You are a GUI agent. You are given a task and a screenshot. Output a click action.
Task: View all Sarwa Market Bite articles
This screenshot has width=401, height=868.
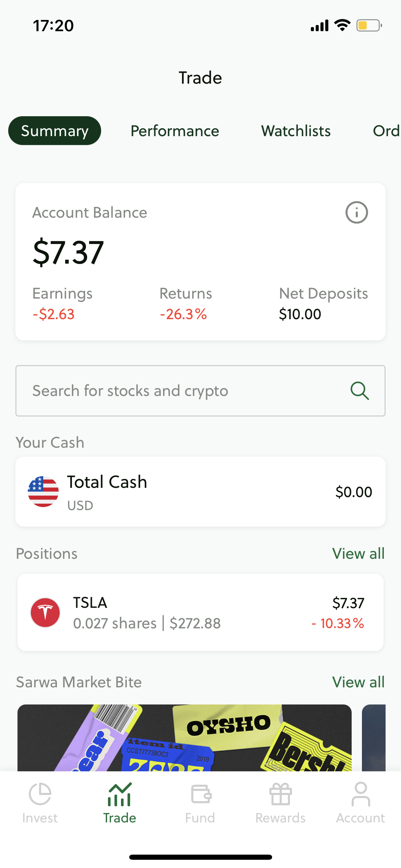pyautogui.click(x=359, y=682)
